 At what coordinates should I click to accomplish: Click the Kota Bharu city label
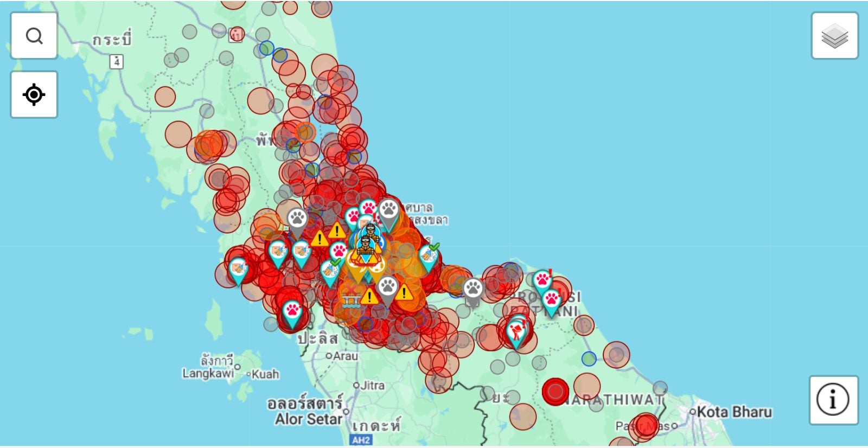(733, 412)
